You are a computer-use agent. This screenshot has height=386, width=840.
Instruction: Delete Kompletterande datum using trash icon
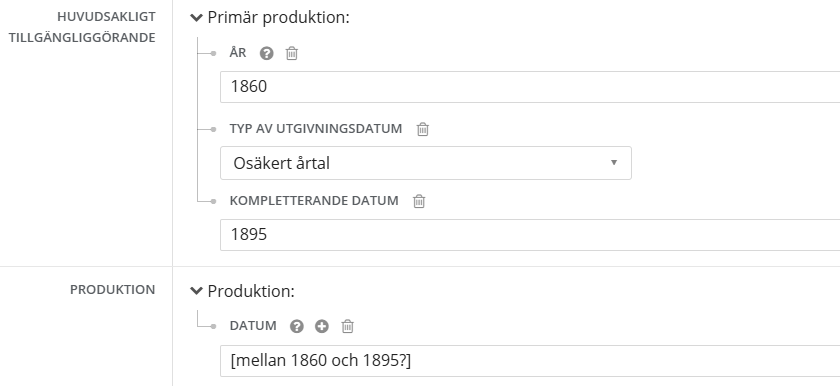point(419,201)
